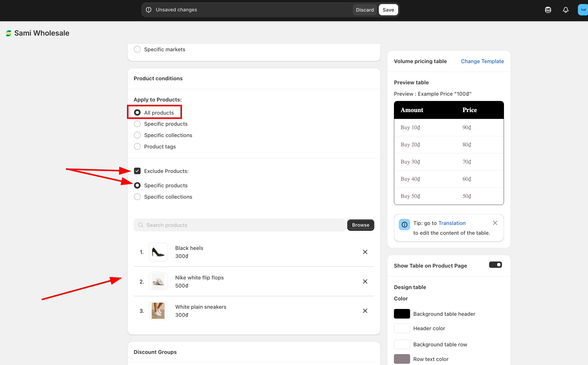
Task: Uncheck the Exclude Products checkbox
Action: tap(137, 171)
